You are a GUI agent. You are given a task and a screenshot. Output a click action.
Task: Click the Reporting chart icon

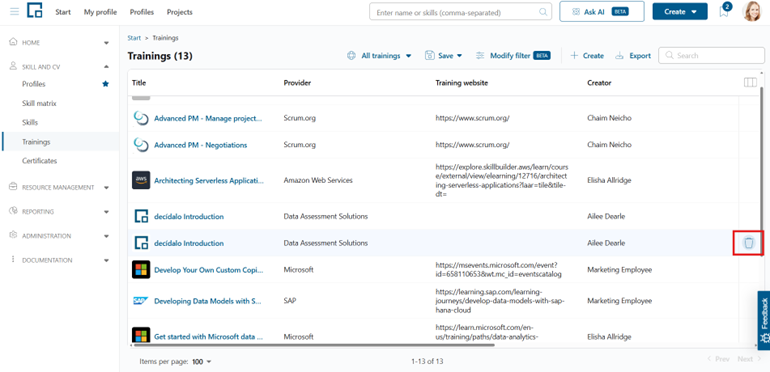(14, 211)
